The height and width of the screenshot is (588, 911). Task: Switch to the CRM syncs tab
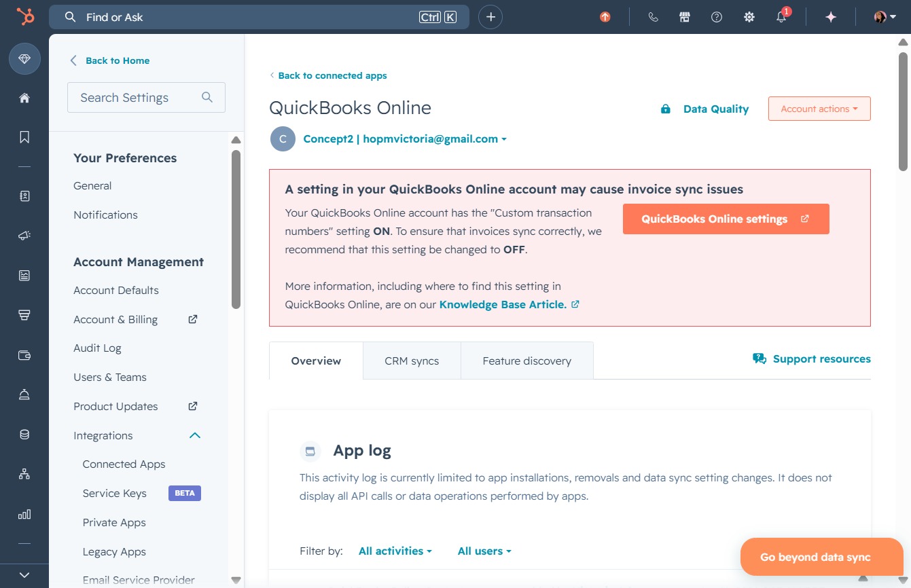tap(412, 361)
